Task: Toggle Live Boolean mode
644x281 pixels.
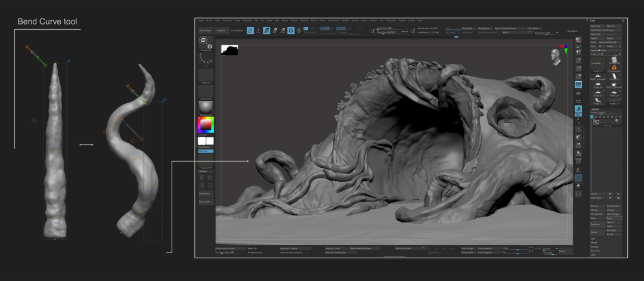Action: [x=237, y=30]
